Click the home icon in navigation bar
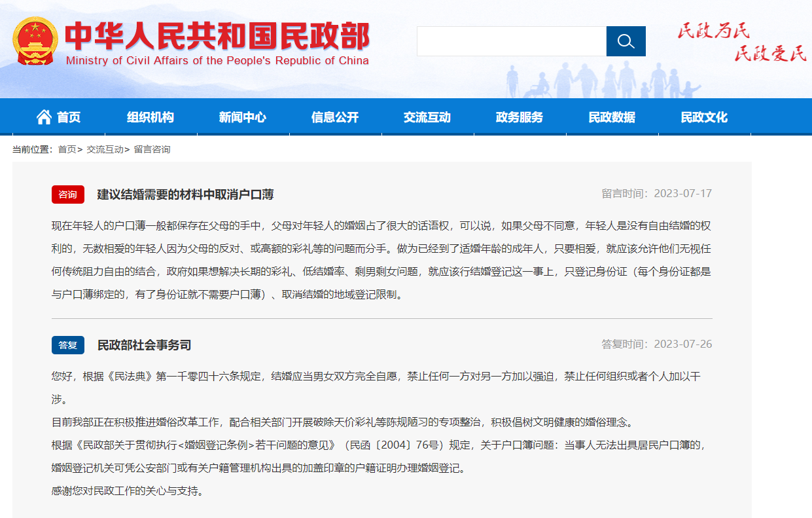This screenshot has width=812, height=518. [44, 117]
